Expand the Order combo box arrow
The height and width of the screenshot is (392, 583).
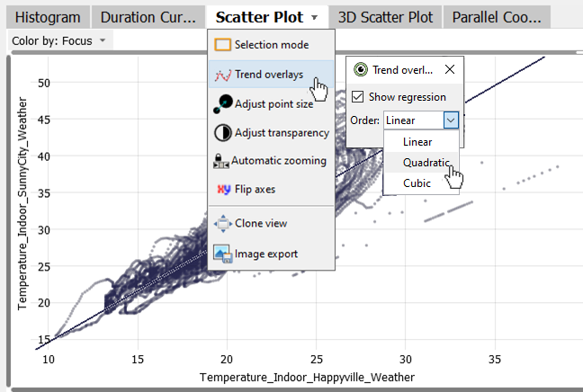click(452, 120)
